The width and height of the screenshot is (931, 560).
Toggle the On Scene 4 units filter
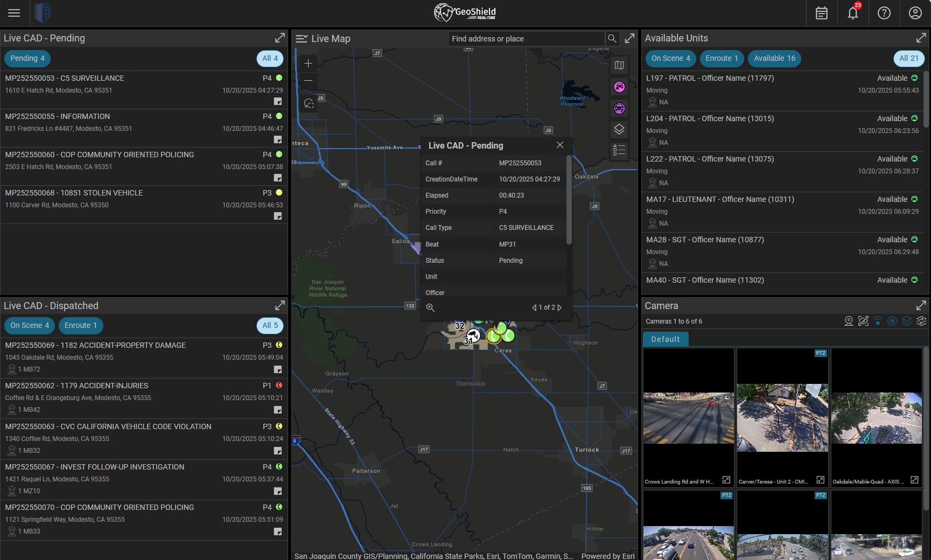[x=670, y=58]
